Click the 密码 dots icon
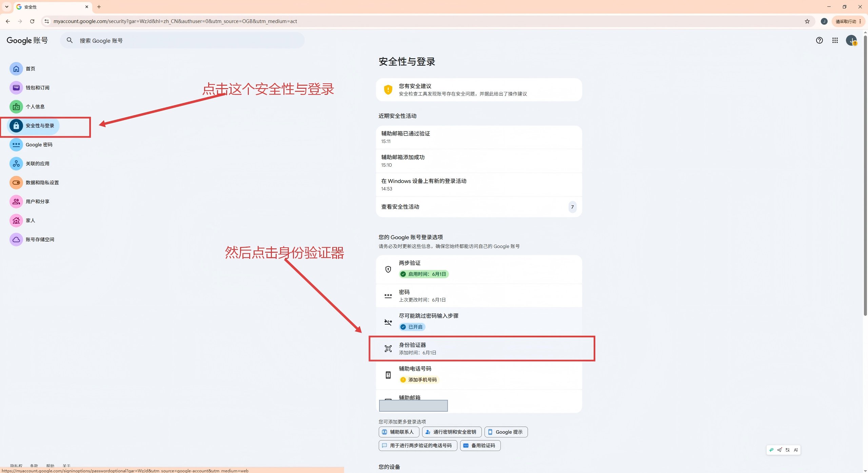Image resolution: width=868 pixels, height=473 pixels. pos(388,296)
